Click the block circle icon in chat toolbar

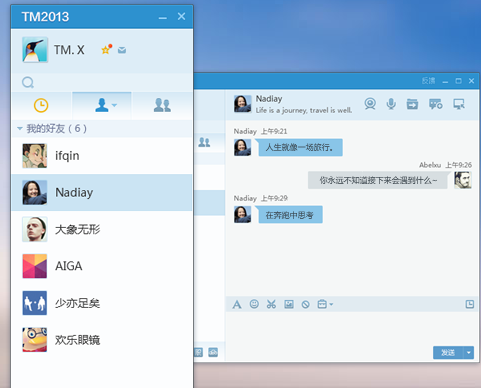coord(305,304)
